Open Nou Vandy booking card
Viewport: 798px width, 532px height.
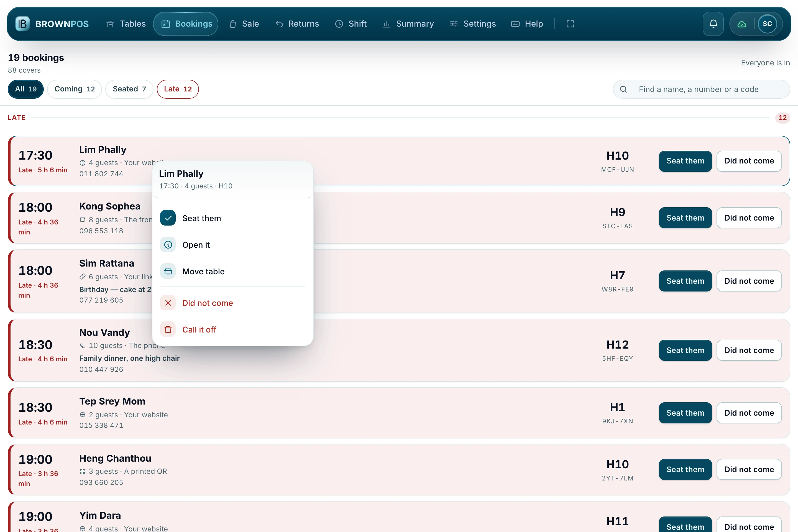pyautogui.click(x=399, y=350)
